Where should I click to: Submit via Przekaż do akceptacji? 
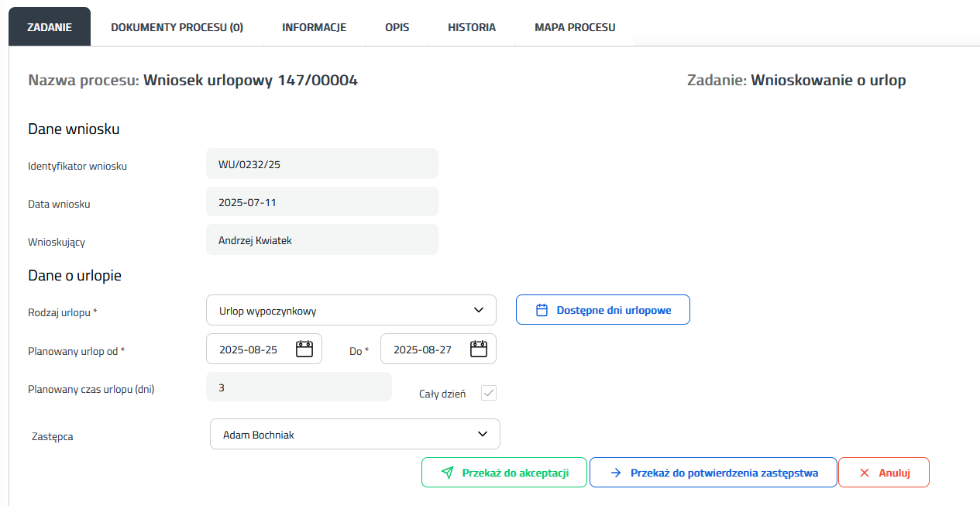pyautogui.click(x=504, y=473)
